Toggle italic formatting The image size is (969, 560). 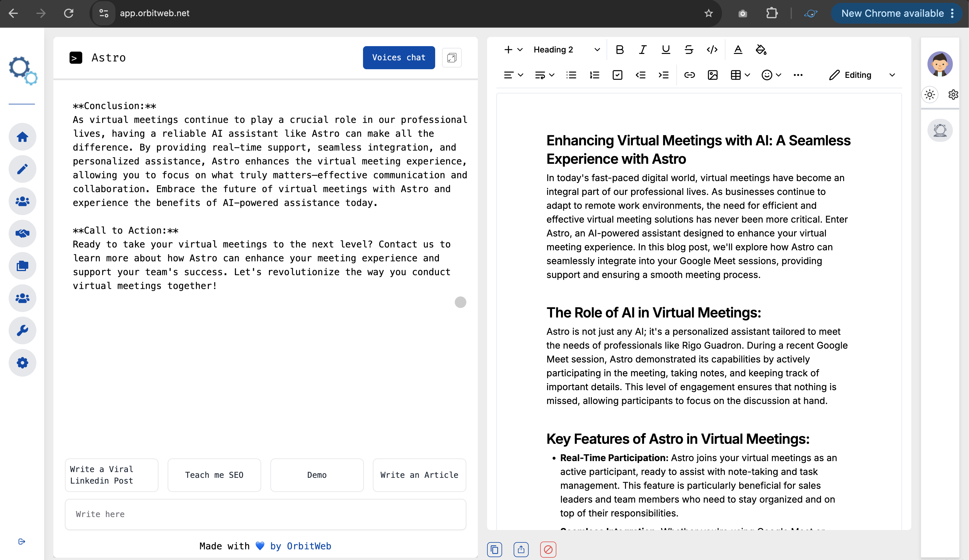[643, 50]
